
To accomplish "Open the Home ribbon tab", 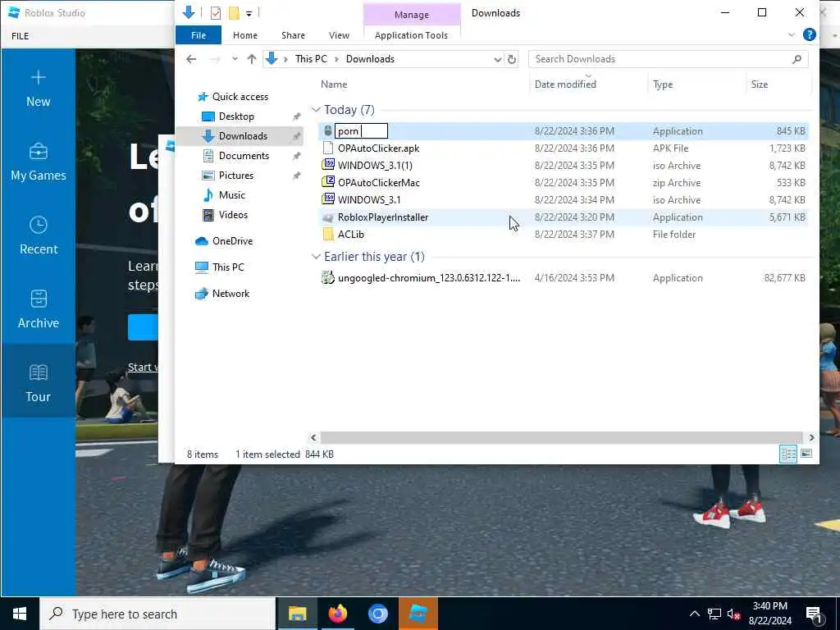I will click(x=245, y=35).
